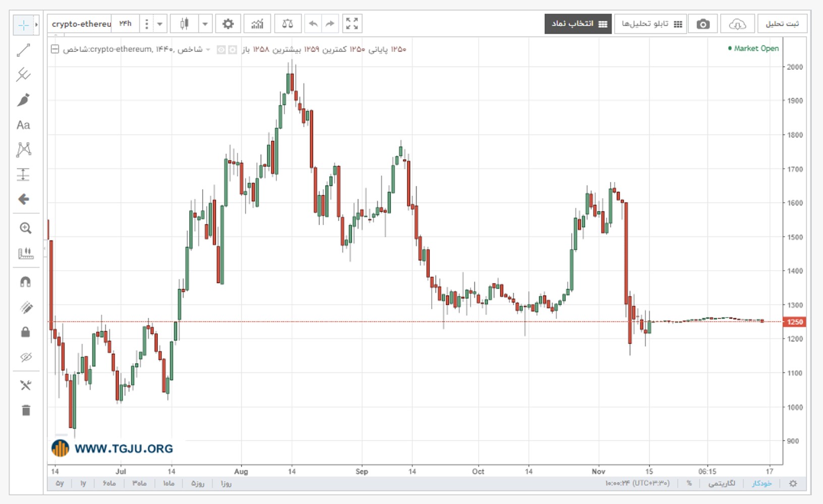Select the pitchfork drawing tool
The height and width of the screenshot is (504, 823).
[x=23, y=75]
